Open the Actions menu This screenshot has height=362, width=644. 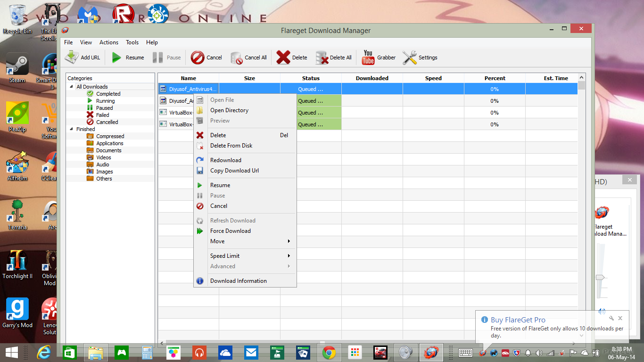[109, 42]
